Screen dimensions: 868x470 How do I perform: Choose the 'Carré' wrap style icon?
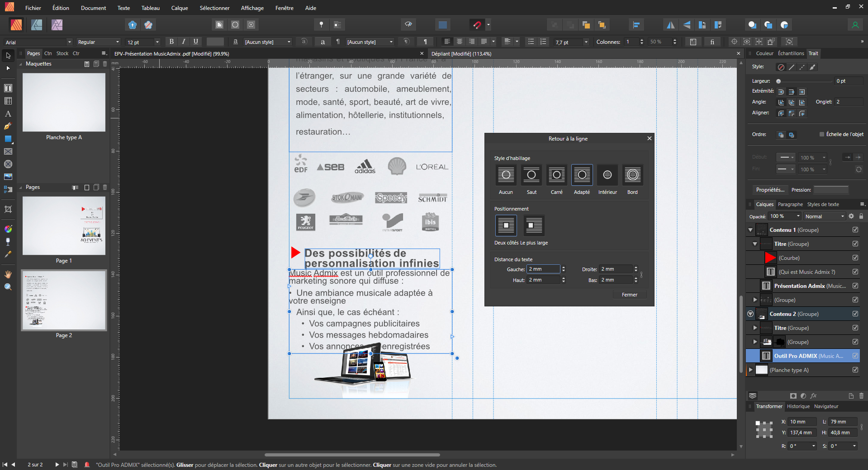point(556,175)
